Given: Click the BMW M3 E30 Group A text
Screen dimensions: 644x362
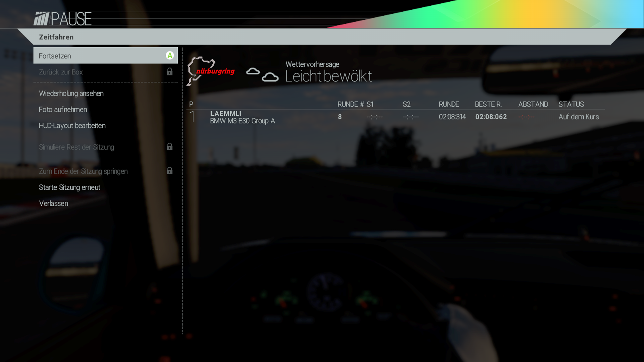Looking at the screenshot, I should [243, 121].
